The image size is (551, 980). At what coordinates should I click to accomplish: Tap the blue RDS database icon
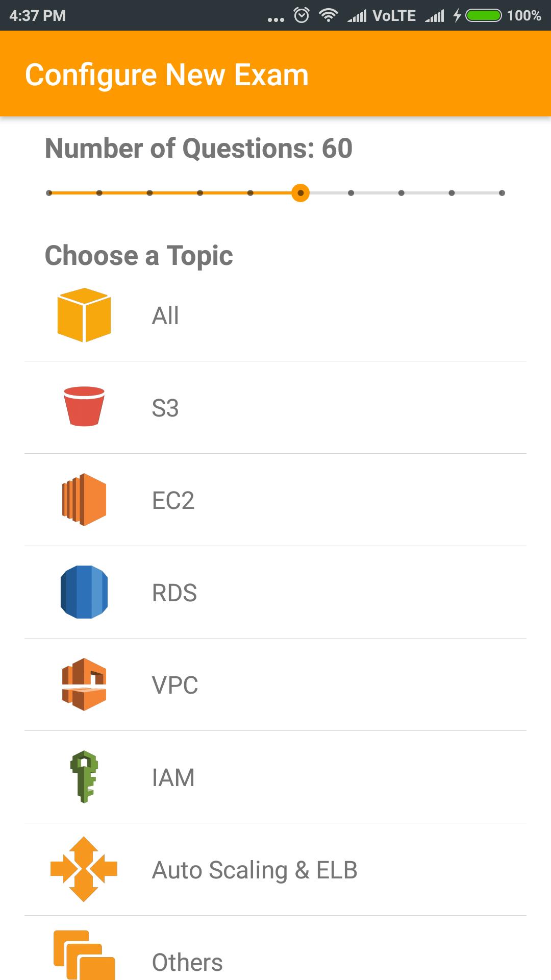pos(84,592)
